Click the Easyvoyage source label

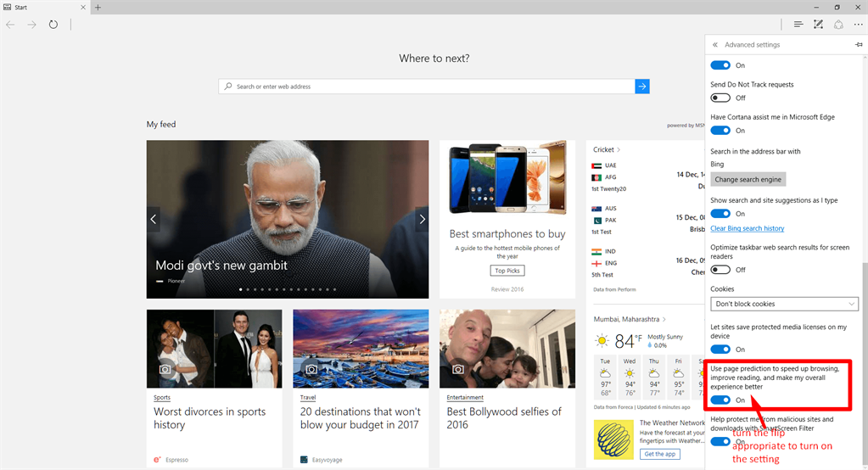tap(327, 460)
